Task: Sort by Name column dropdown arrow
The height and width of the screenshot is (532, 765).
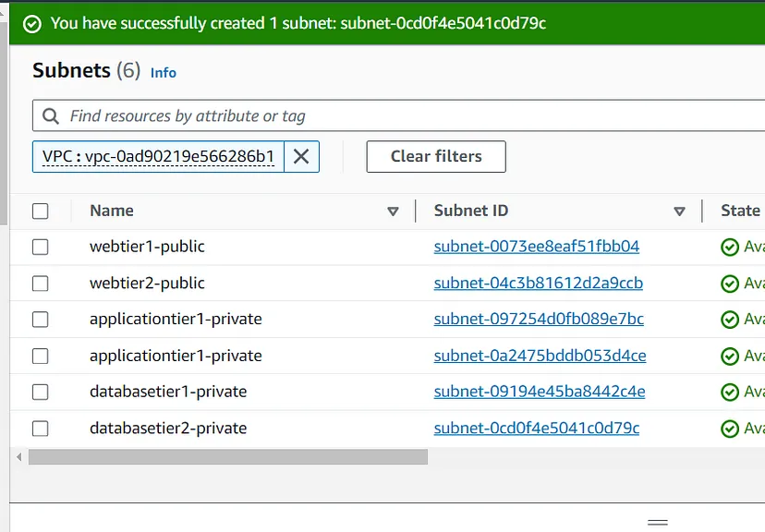Action: [x=393, y=212]
